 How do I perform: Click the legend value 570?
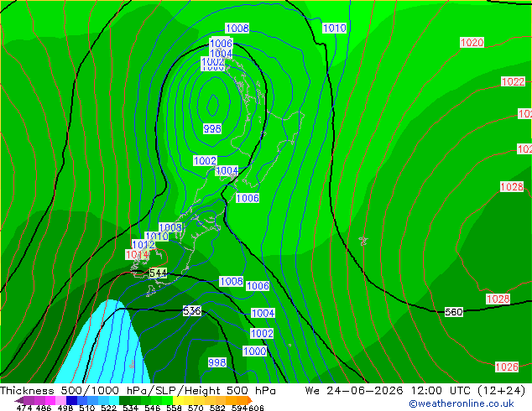196,408
